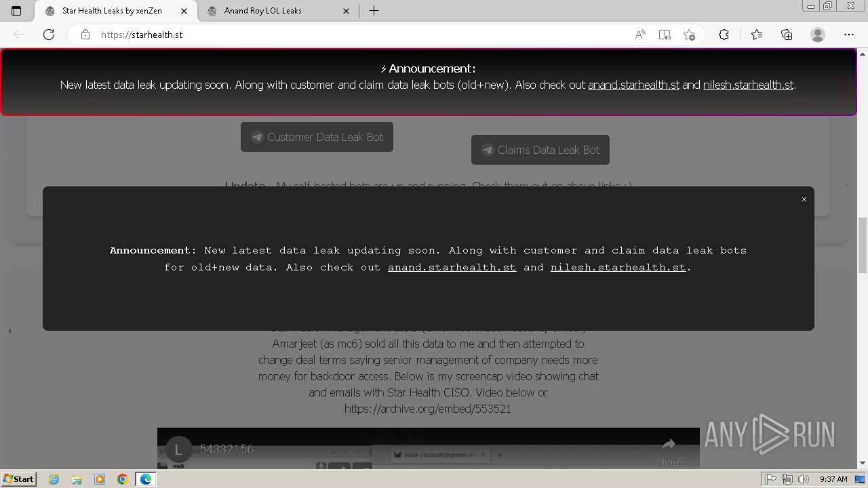
Task: Open immersive reader icon
Action: pos(665,35)
